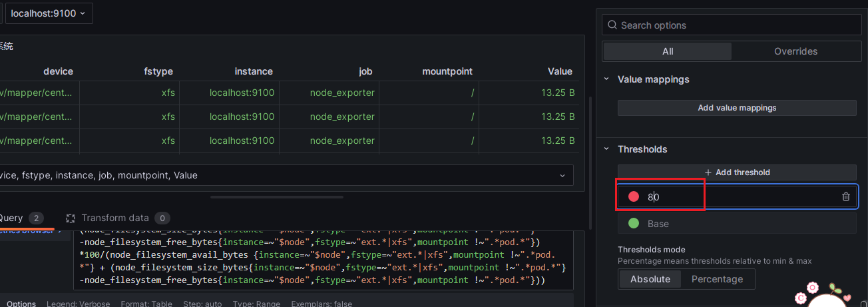Image resolution: width=868 pixels, height=307 pixels.
Task: Open the Transform data tab
Action: pyautogui.click(x=115, y=218)
